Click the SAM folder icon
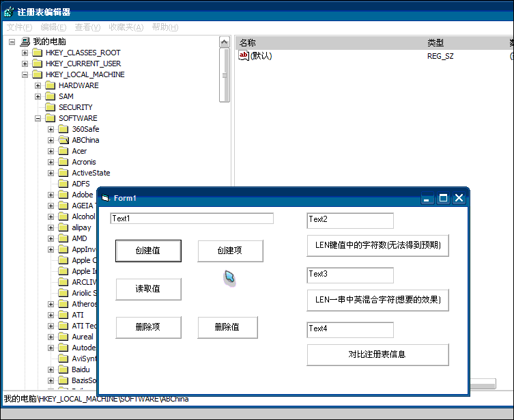The height and width of the screenshot is (420, 514). pos(51,96)
